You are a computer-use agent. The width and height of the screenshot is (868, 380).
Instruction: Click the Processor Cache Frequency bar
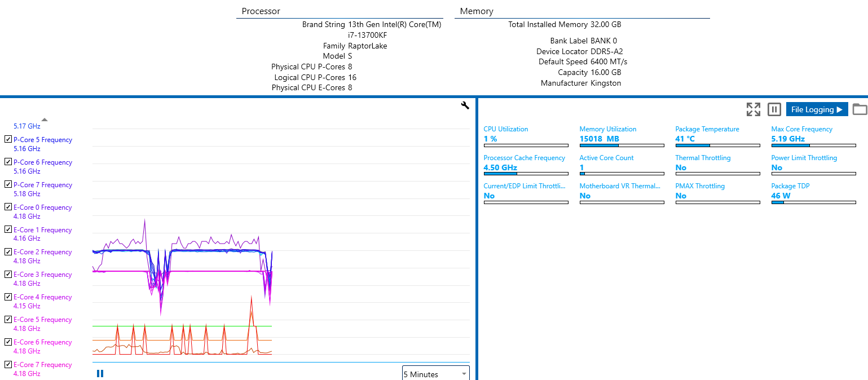(x=526, y=174)
